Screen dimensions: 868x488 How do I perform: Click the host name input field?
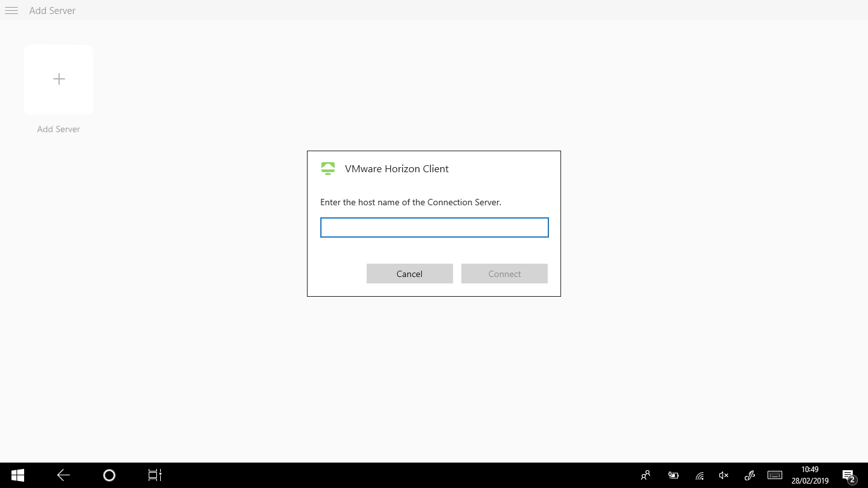point(434,227)
